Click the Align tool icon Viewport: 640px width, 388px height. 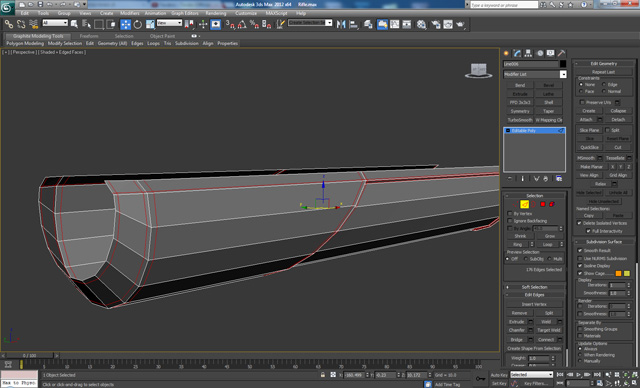[x=353, y=24]
